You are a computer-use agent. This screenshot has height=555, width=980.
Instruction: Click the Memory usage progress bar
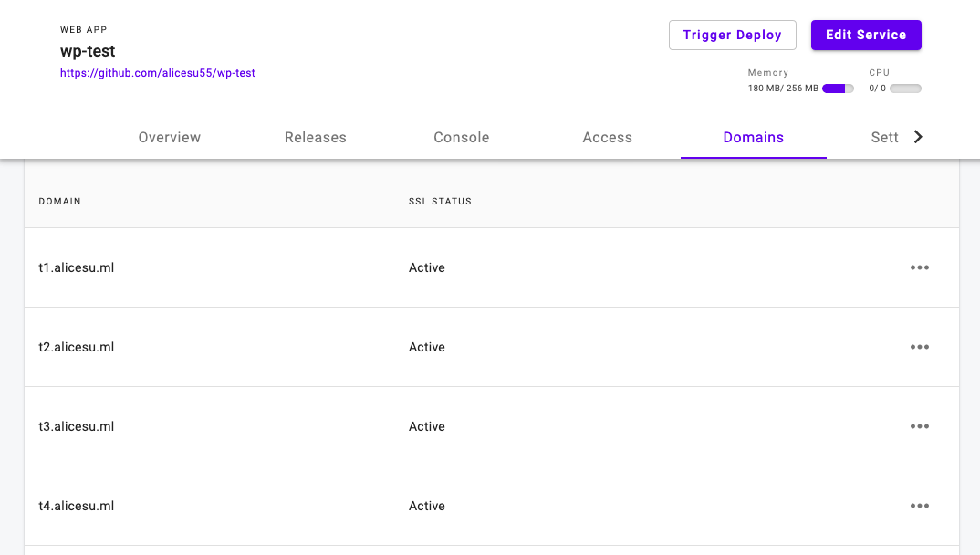click(x=838, y=89)
